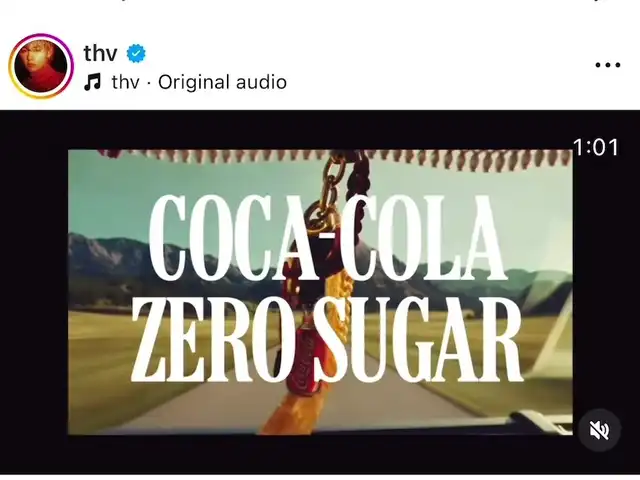Image resolution: width=640 pixels, height=480 pixels.
Task: Click the black letterbox area left of the video
Action: [x=34, y=292]
